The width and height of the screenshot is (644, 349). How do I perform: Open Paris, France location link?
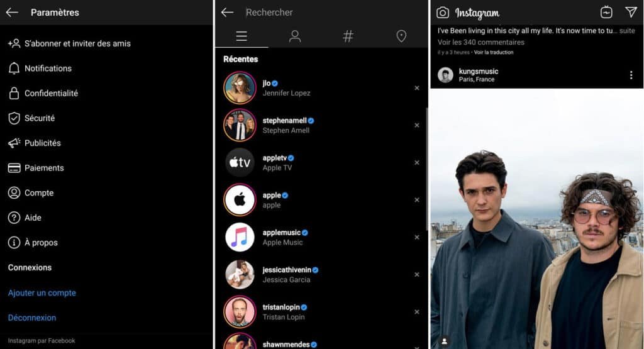[477, 80]
